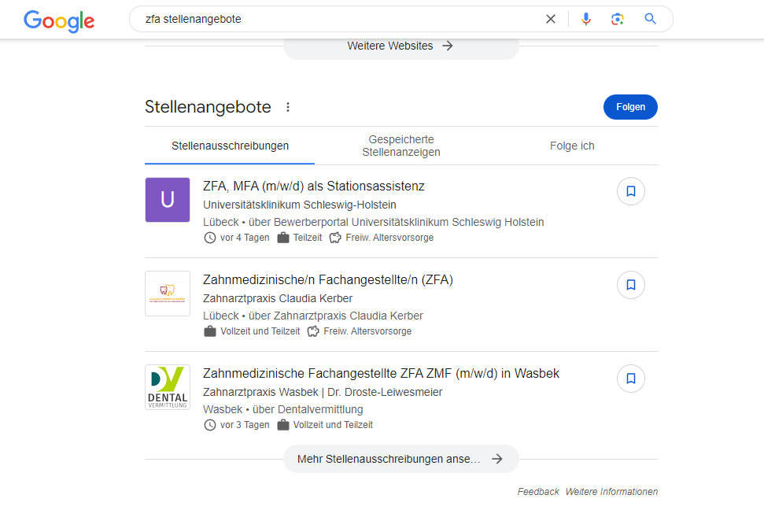Open Weitere Informationen link
Viewport: 764px width, 532px height.
point(611,492)
